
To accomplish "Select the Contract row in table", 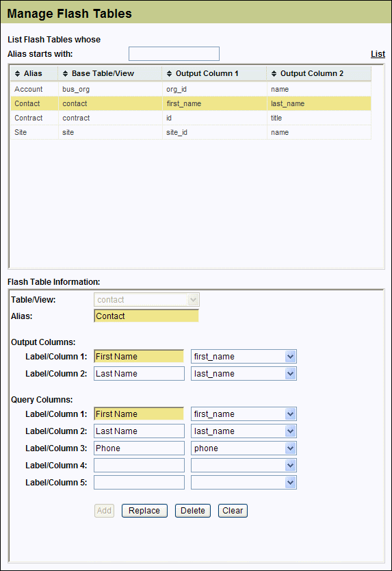I will [x=191, y=118].
